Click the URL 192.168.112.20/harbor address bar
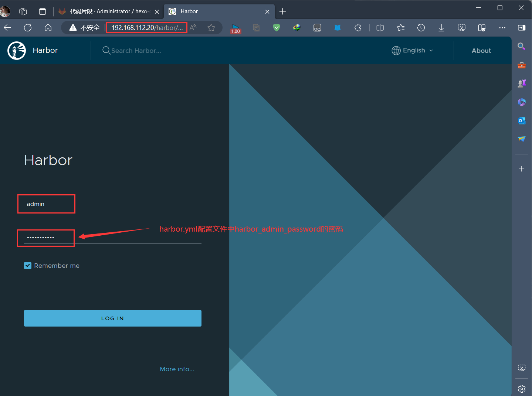532x396 pixels. pos(147,28)
